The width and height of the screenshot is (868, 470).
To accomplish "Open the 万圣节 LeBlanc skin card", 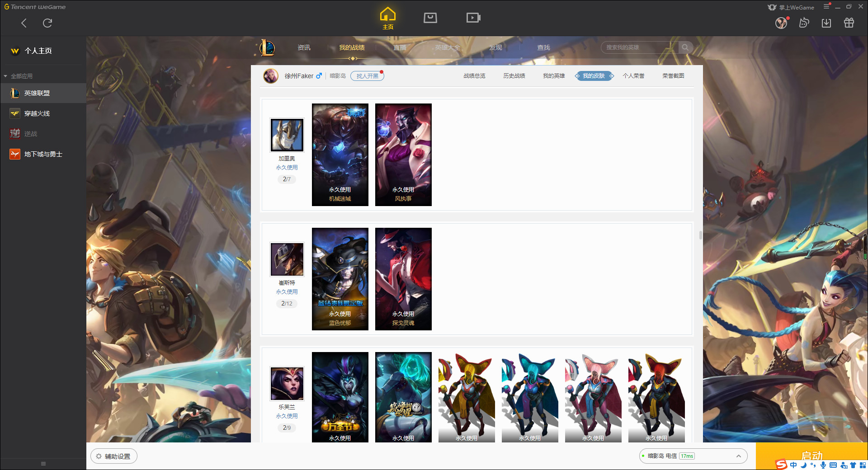I will [340, 397].
